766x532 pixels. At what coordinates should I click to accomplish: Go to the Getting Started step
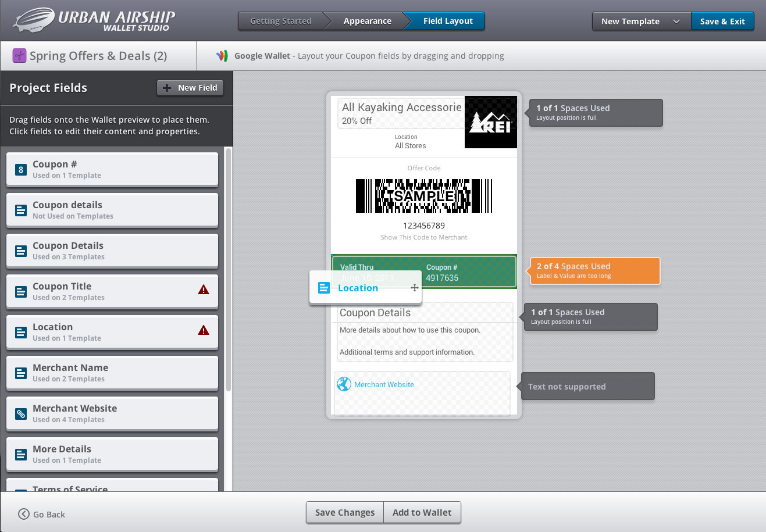[x=281, y=21]
